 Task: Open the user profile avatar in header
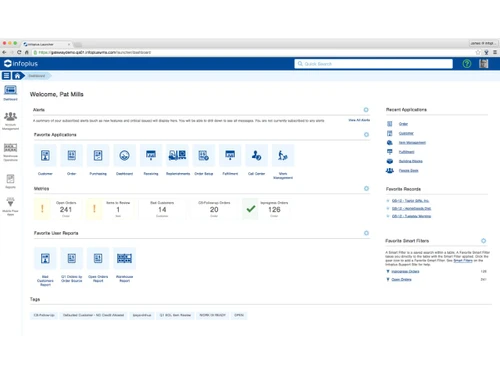click(x=484, y=63)
